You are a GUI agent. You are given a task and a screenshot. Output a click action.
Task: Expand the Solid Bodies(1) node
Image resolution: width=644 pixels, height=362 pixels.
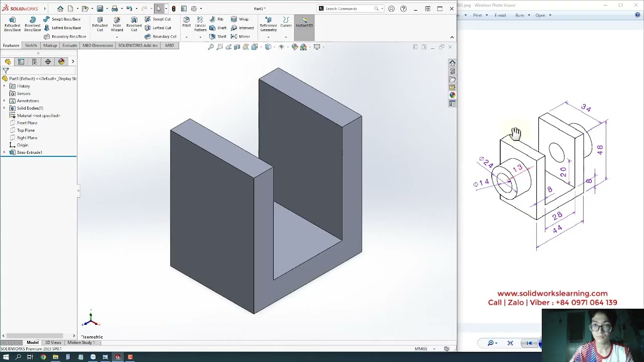5,108
